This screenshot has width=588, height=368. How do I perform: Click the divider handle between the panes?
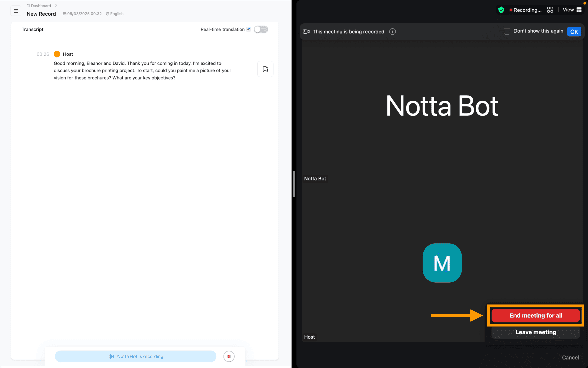pyautogui.click(x=294, y=184)
